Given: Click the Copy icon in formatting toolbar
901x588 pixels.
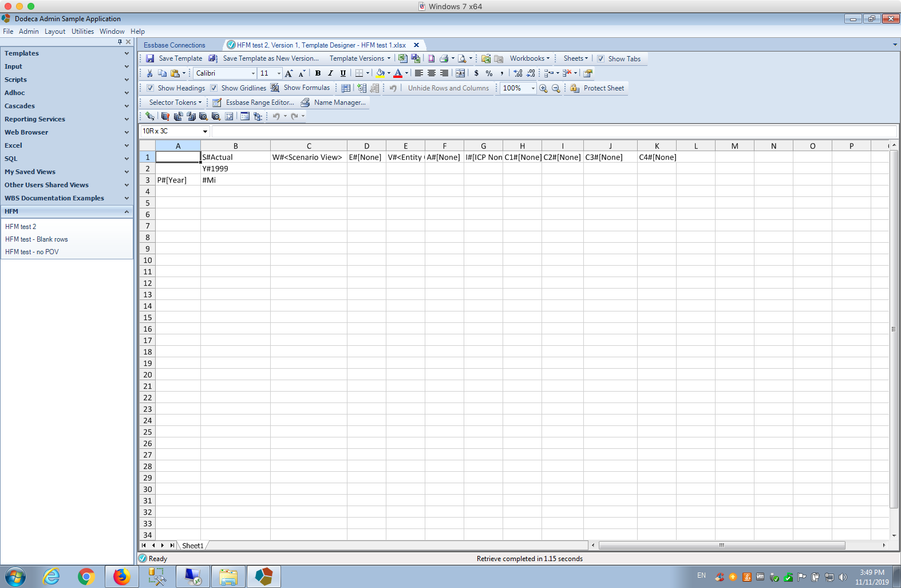Looking at the screenshot, I should (162, 73).
